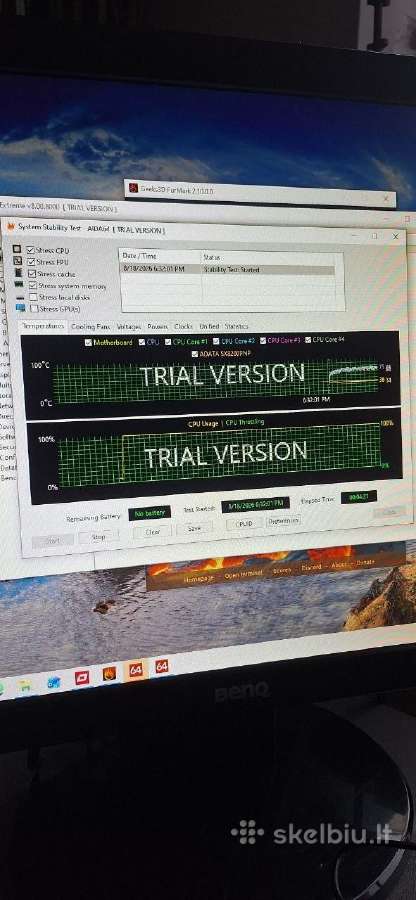Close the Geeks3D FurMark window
Image resolution: width=416 pixels, height=900 pixels.
click(x=386, y=199)
